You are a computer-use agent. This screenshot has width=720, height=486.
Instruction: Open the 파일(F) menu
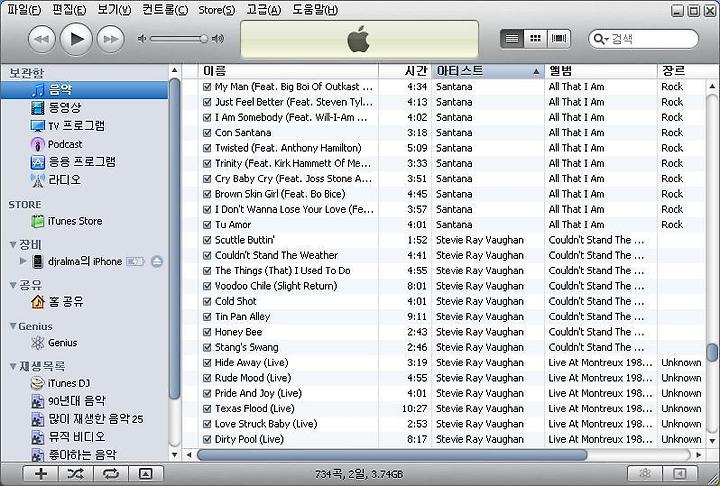[x=24, y=10]
